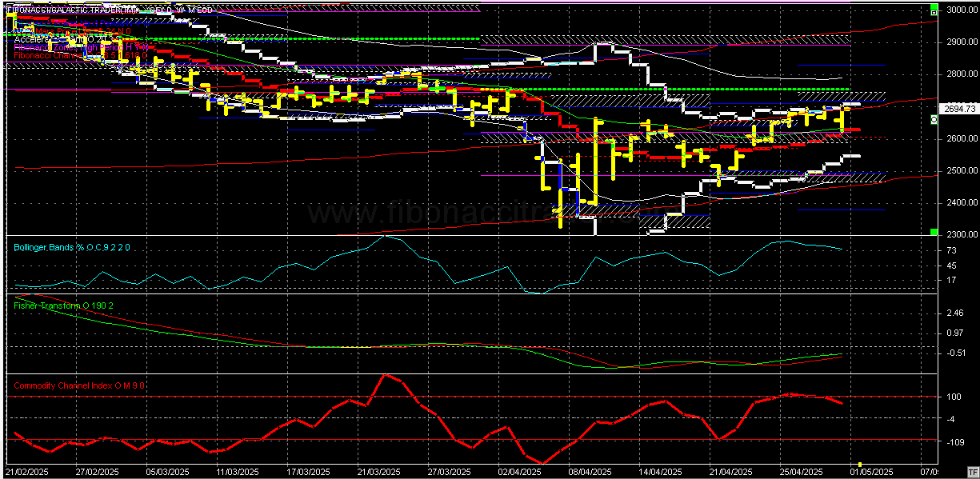Click the Bollinger scale value 73
The width and height of the screenshot is (980, 479).
[950, 250]
